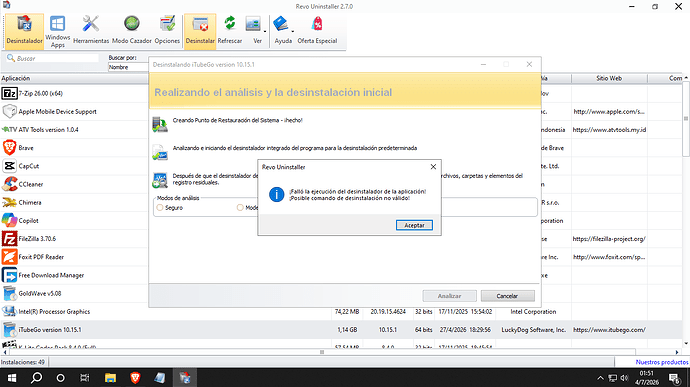The height and width of the screenshot is (387, 690).
Task: Select the Seguro analysis mode
Action: point(160,207)
